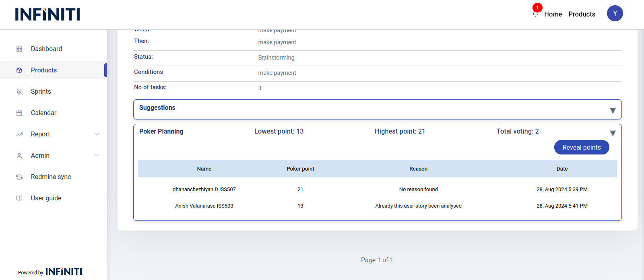Click the Calendar icon in sidebar
Screen dimensions: 644x280
pyautogui.click(x=19, y=113)
